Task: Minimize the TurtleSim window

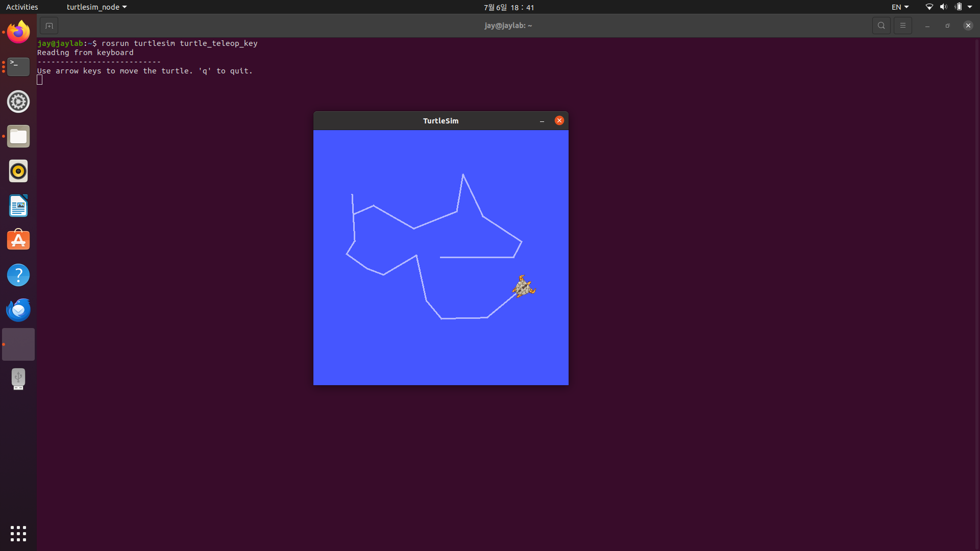Action: tap(542, 121)
